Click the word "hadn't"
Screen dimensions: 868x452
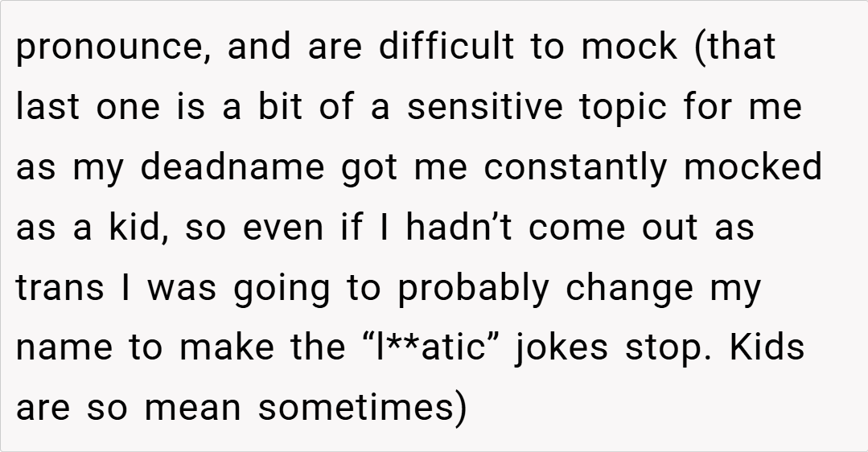tap(461, 228)
